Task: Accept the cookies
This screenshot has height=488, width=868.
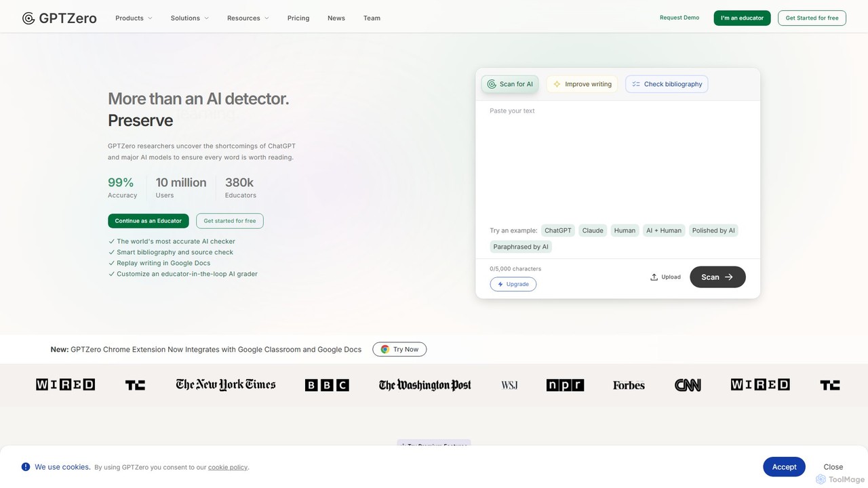Action: (x=784, y=467)
